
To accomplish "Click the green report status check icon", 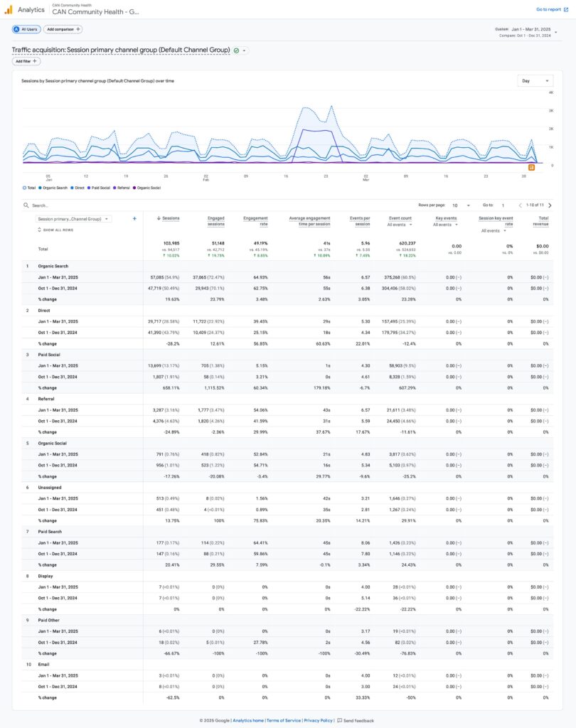I will pos(236,50).
